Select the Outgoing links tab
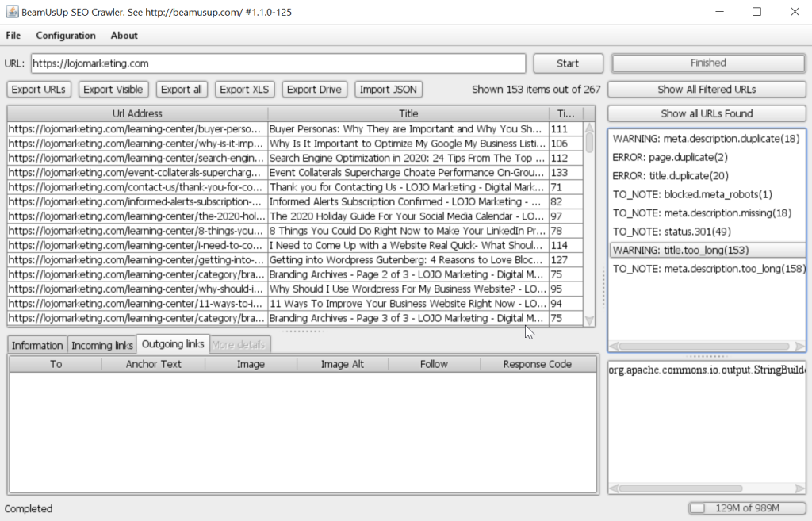The width and height of the screenshot is (812, 521). [x=173, y=344]
